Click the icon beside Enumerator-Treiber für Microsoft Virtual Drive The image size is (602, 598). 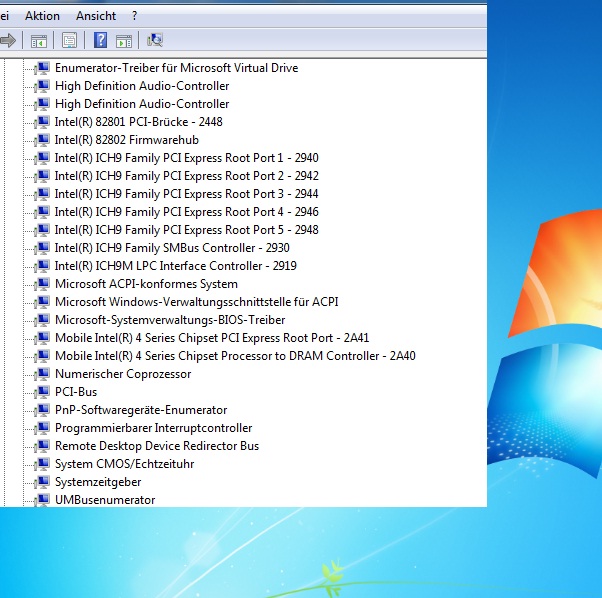point(42,68)
